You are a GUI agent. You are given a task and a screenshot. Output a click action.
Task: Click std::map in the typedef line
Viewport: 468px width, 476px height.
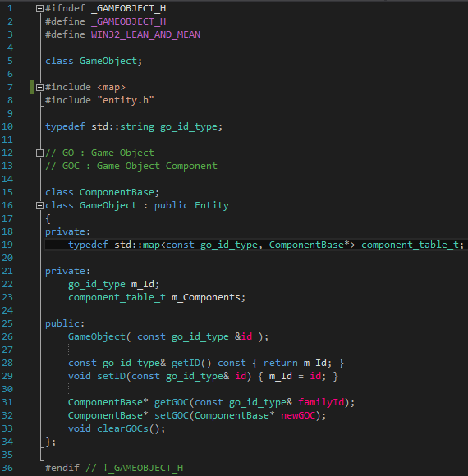tap(137, 245)
